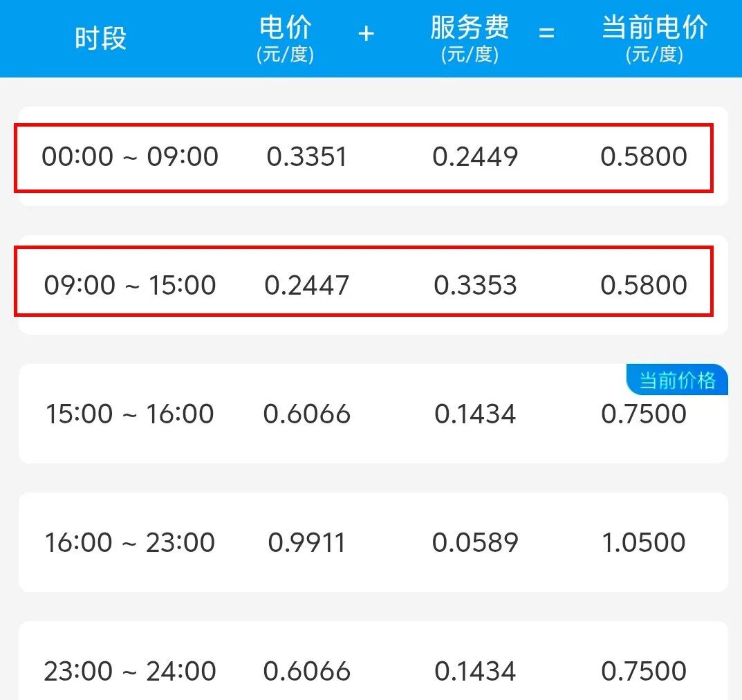Select the 00:00 ~ 09:00 time period
The width and height of the screenshot is (742, 700).
130,156
